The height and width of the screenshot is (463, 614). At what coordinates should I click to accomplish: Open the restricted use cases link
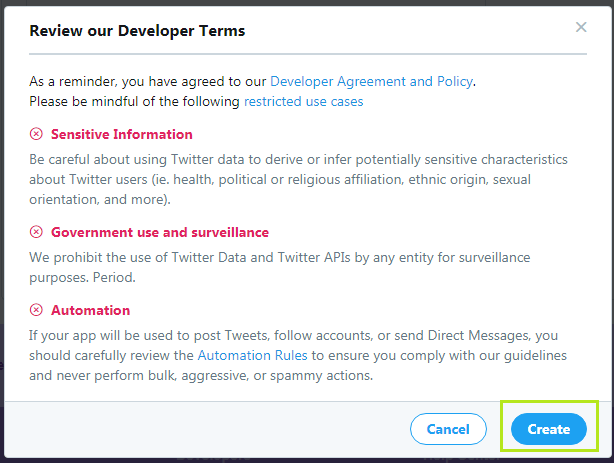tap(303, 101)
